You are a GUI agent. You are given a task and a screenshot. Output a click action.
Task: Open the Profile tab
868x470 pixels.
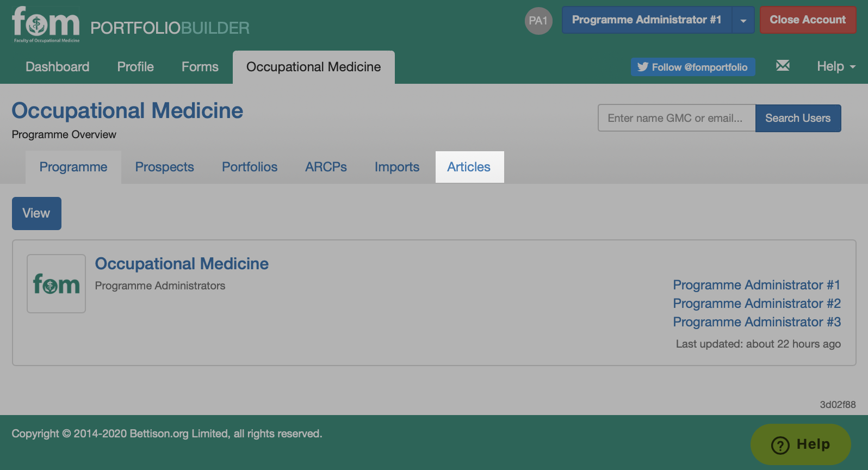coord(135,67)
